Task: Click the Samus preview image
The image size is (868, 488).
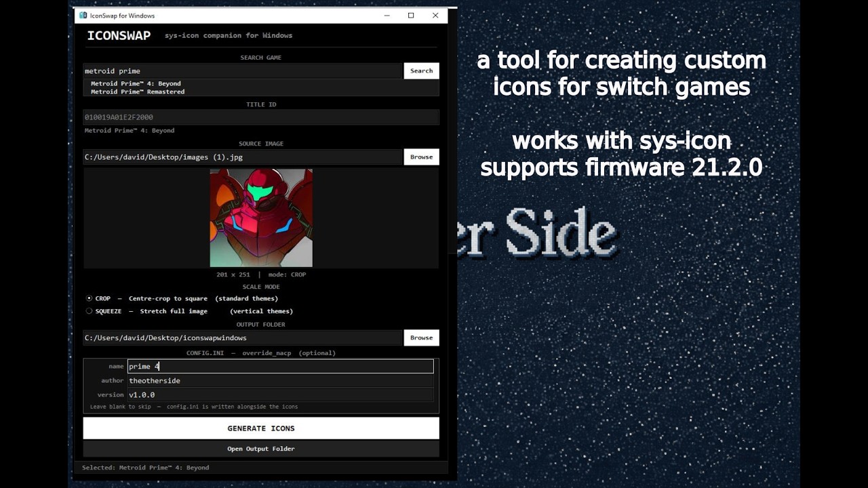Action: tap(261, 218)
